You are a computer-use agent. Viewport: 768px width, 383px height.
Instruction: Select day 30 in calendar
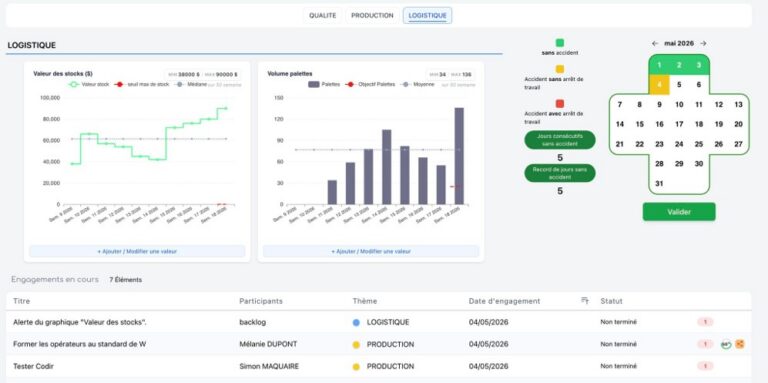click(x=698, y=164)
